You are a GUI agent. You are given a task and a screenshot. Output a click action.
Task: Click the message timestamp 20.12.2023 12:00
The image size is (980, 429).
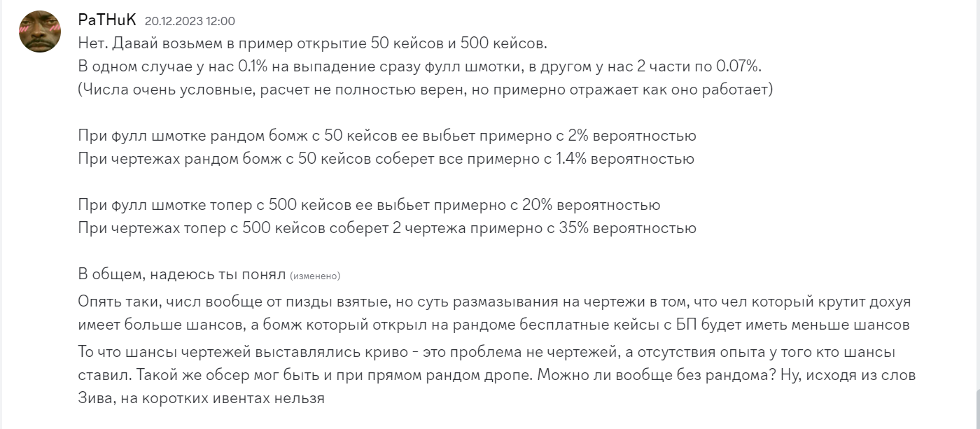pyautogui.click(x=190, y=21)
